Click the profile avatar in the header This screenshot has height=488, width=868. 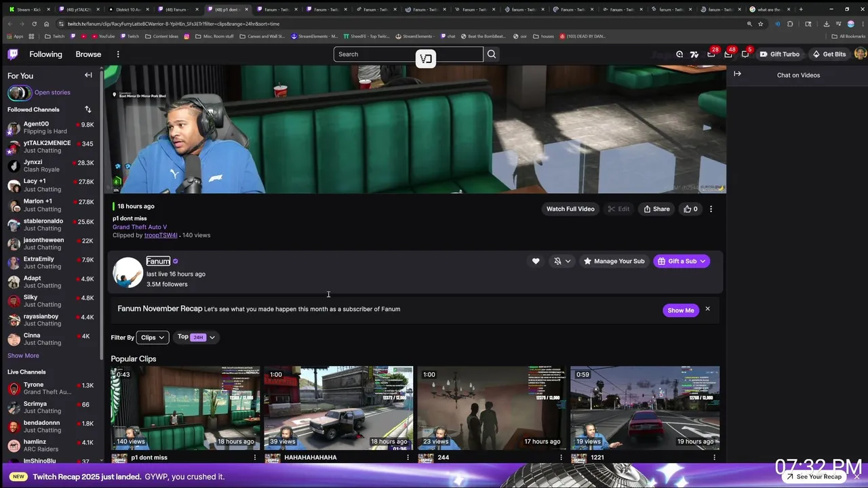[x=860, y=54]
